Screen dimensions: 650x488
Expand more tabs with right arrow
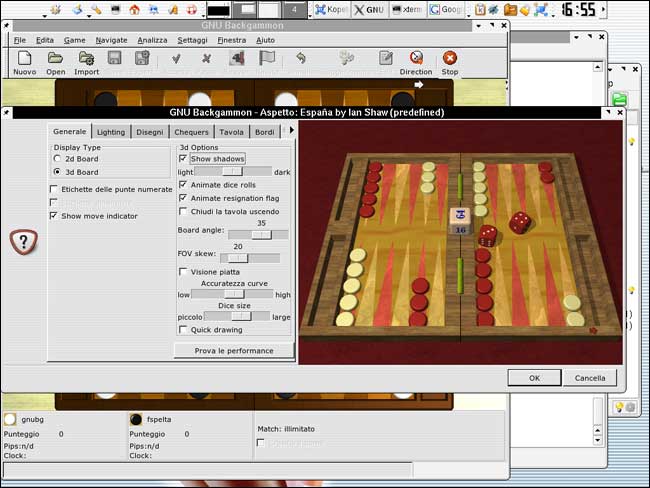(291, 131)
